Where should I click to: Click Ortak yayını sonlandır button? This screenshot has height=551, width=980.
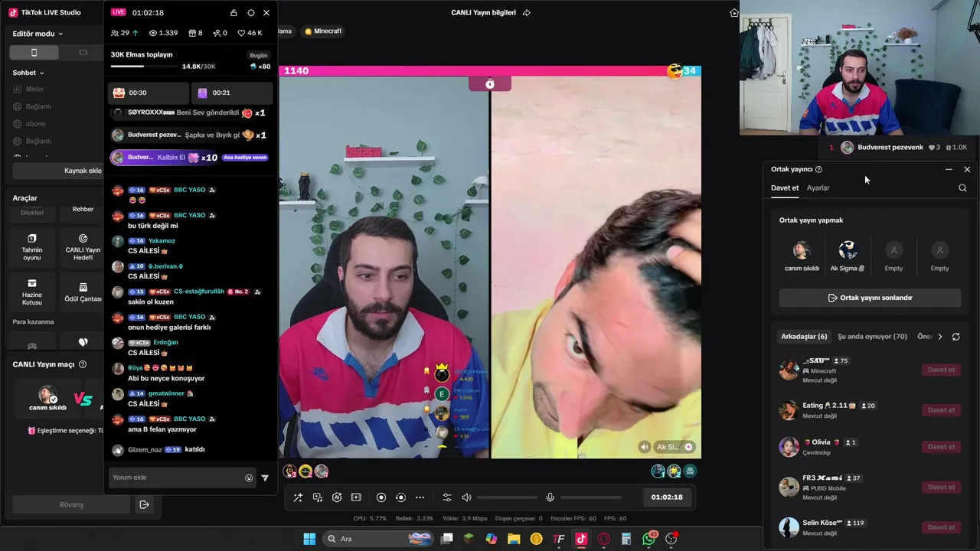pyautogui.click(x=870, y=298)
